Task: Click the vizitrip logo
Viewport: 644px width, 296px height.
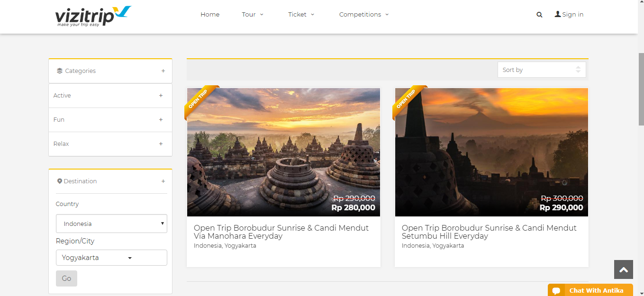Action: (93, 16)
